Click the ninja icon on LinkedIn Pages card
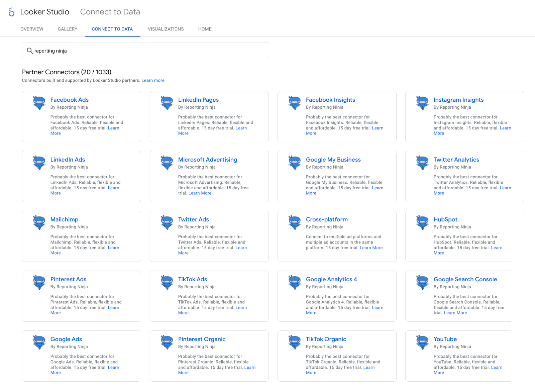The width and height of the screenshot is (535, 392). coord(167,103)
